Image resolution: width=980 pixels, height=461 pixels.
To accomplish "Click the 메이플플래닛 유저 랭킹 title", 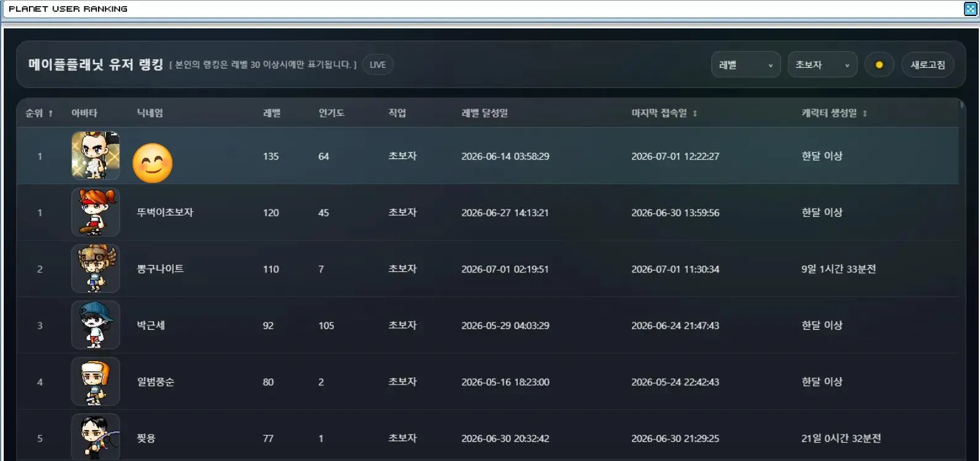I will pyautogui.click(x=96, y=64).
